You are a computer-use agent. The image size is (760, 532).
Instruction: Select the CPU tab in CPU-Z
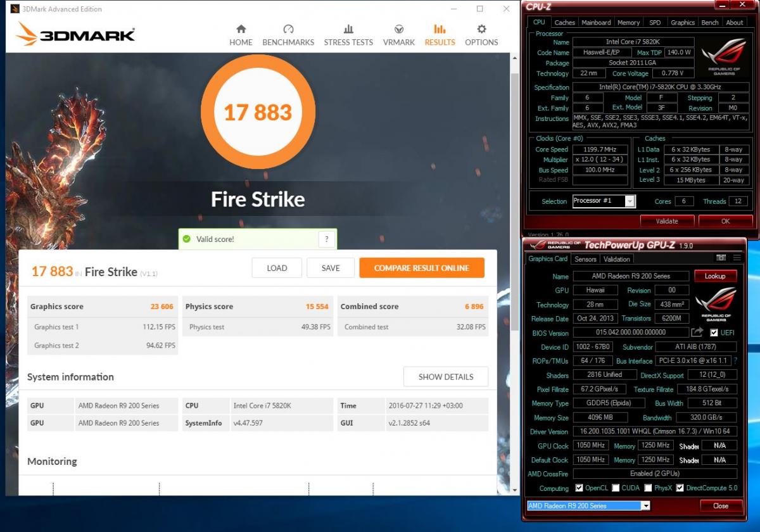[539, 22]
